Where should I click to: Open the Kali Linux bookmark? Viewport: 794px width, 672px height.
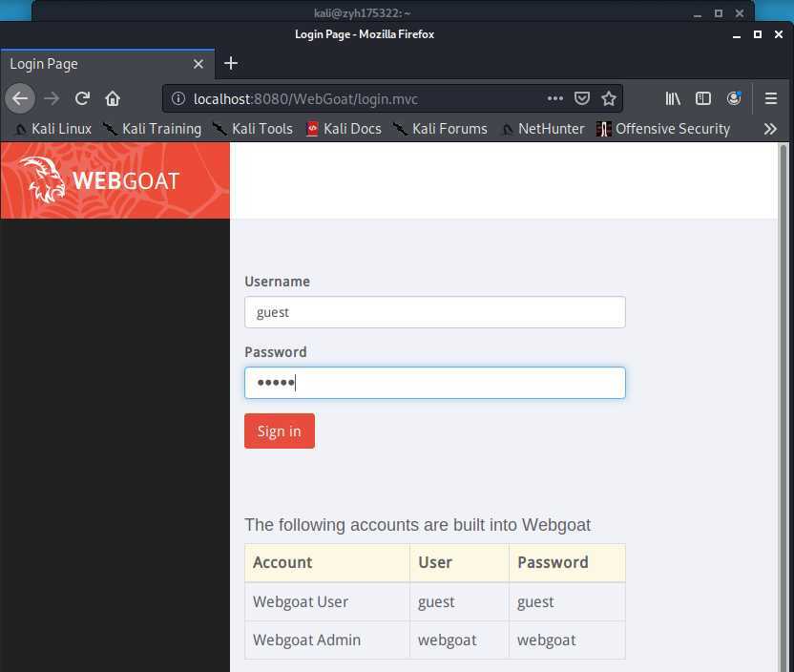click(x=52, y=129)
